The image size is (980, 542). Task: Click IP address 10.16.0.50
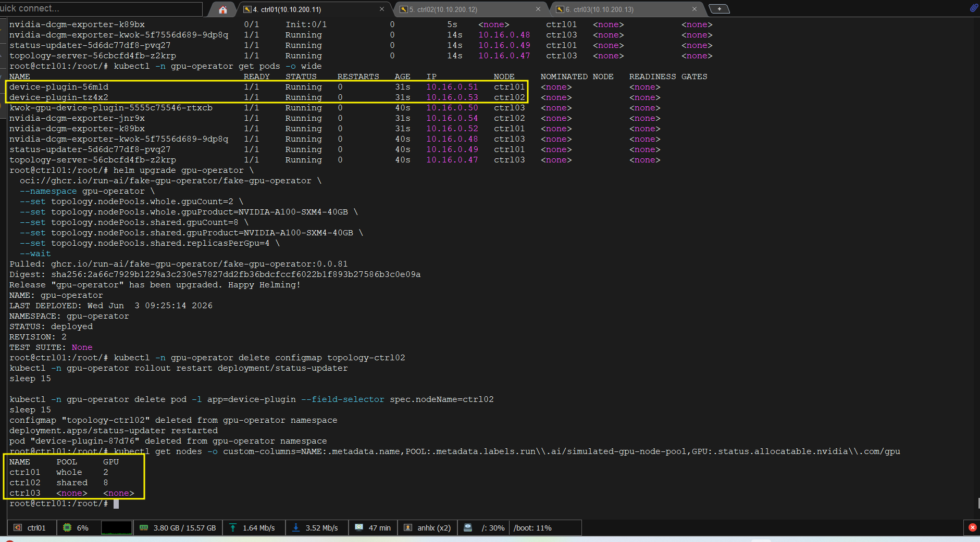(x=452, y=108)
